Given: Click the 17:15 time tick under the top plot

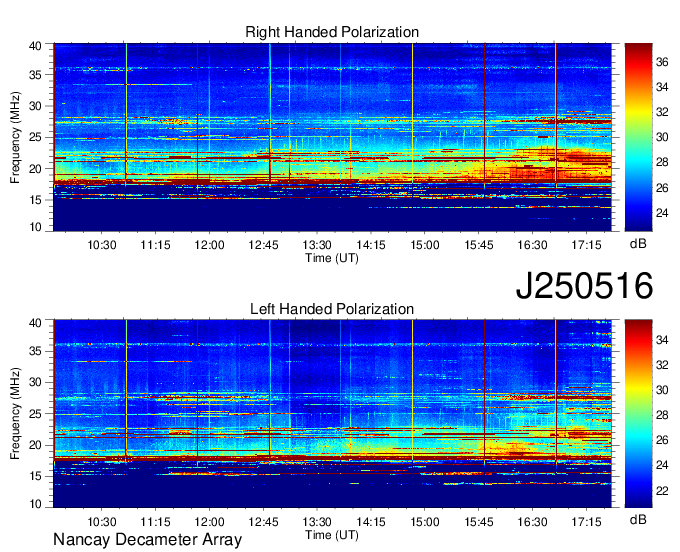Looking at the screenshot, I should 586,245.
